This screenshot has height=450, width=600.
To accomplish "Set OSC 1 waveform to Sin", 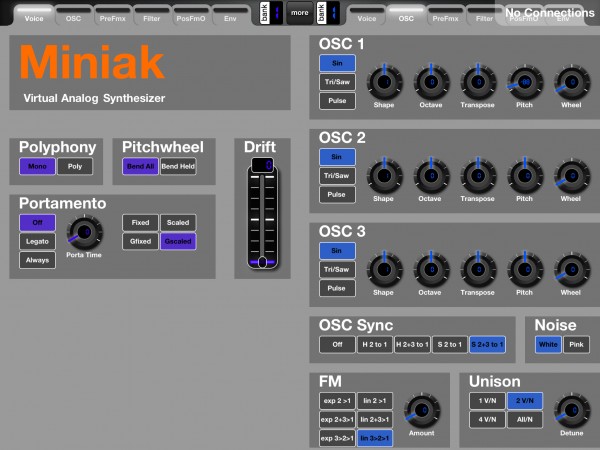I will tap(337, 63).
